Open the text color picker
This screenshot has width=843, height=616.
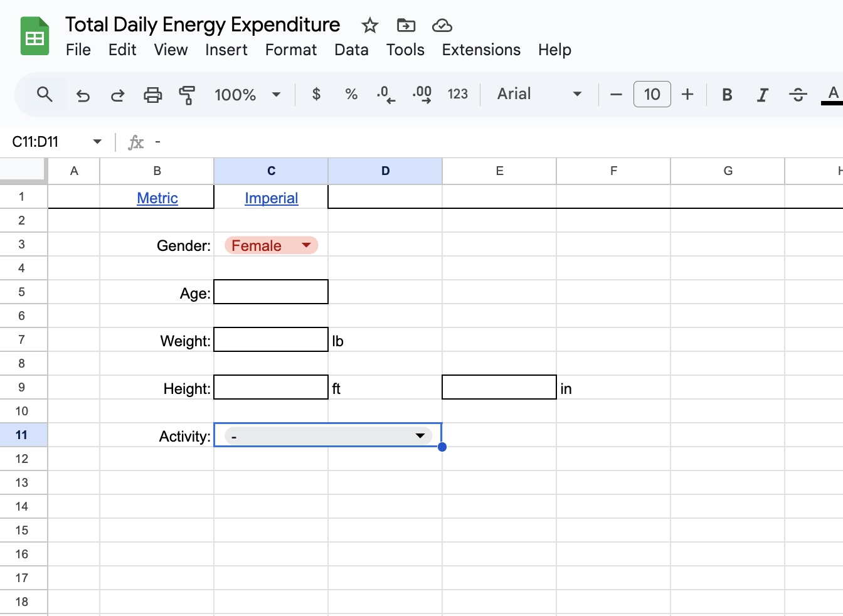(833, 95)
